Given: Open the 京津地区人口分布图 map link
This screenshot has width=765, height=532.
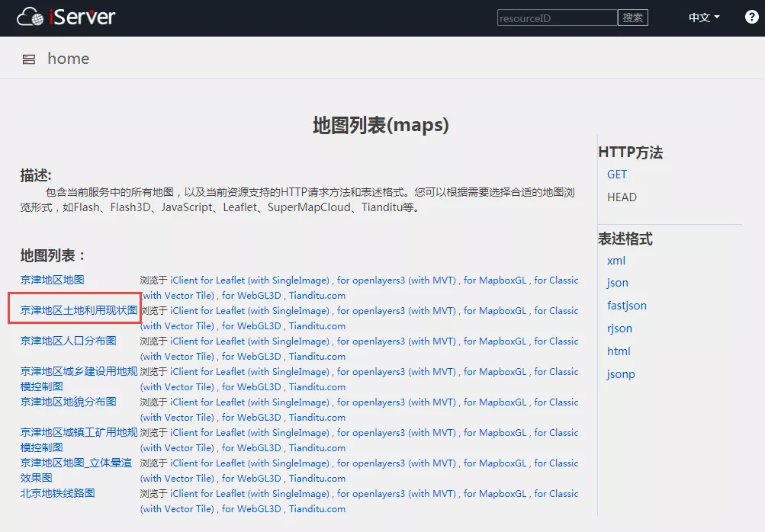Looking at the screenshot, I should coord(69,341).
